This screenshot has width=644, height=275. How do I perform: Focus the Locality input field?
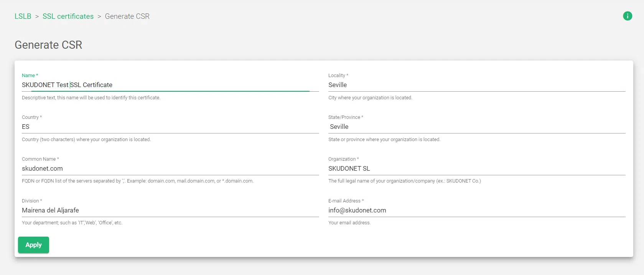[x=477, y=85]
